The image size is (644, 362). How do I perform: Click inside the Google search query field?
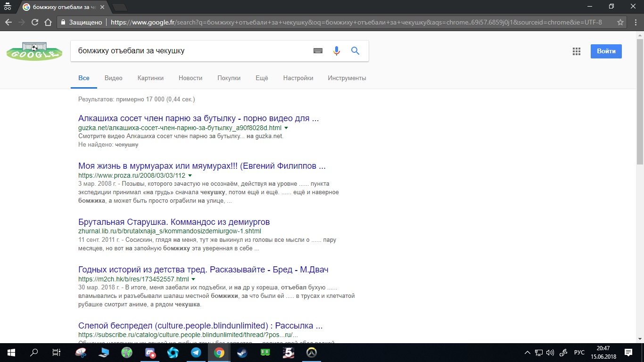[x=189, y=51]
